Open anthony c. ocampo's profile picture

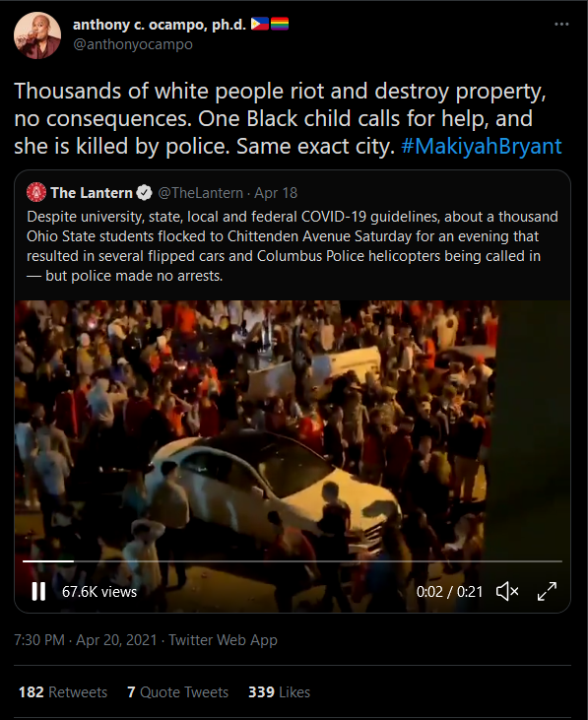pyautogui.click(x=37, y=35)
